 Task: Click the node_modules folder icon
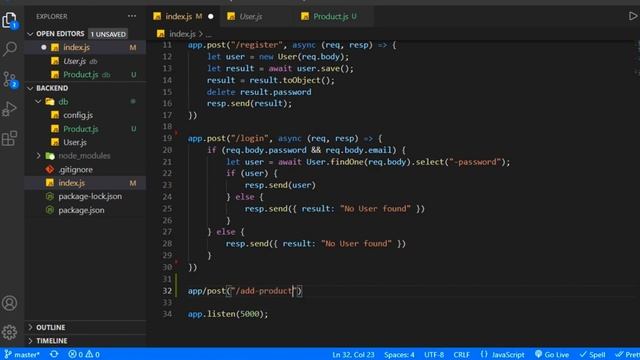coord(50,156)
